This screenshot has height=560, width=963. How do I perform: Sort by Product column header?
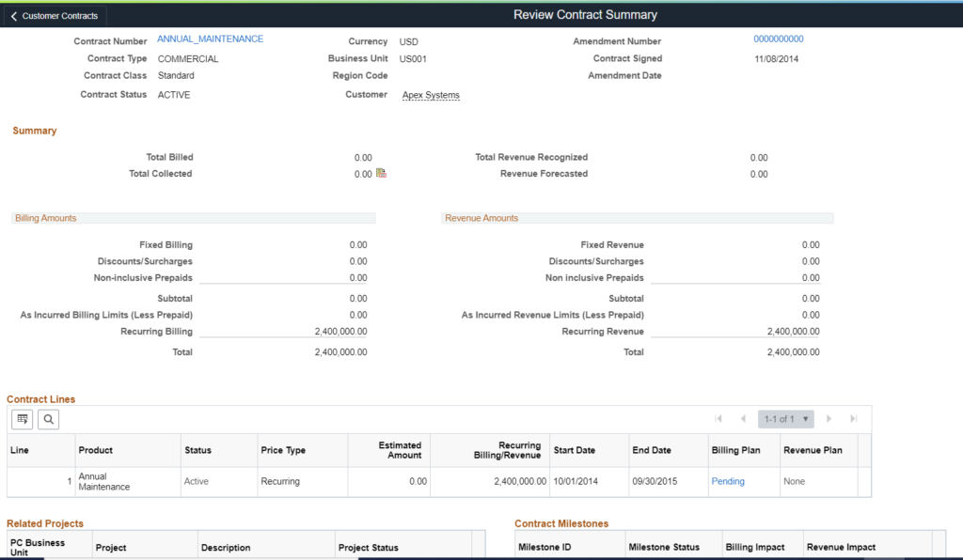click(x=96, y=450)
